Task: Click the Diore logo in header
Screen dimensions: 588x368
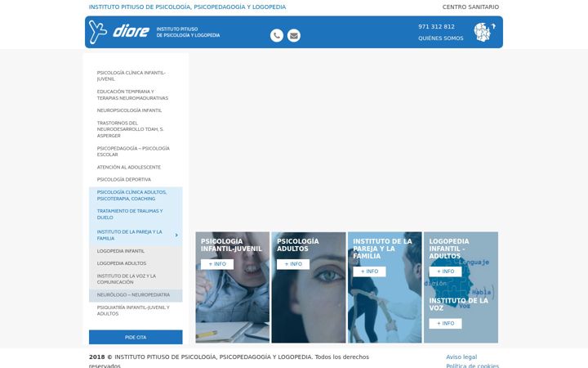Action: click(x=119, y=32)
